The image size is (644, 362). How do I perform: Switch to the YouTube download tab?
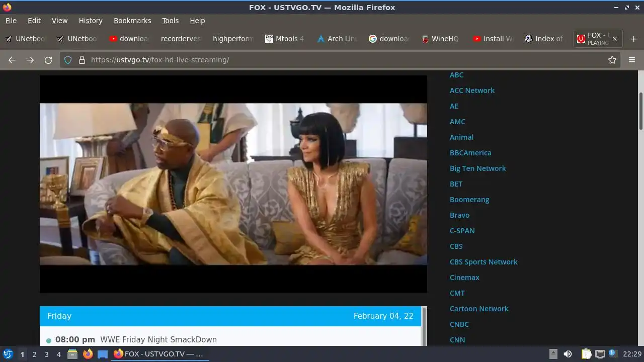(130, 39)
